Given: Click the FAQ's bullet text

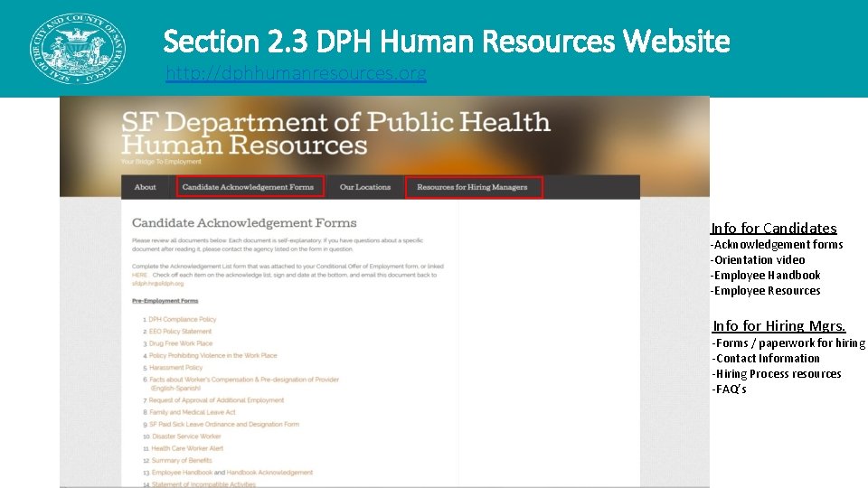Looking at the screenshot, I should (731, 389).
